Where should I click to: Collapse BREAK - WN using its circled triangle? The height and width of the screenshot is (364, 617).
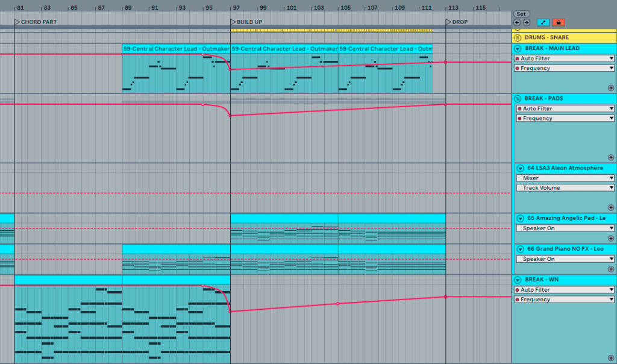517,280
